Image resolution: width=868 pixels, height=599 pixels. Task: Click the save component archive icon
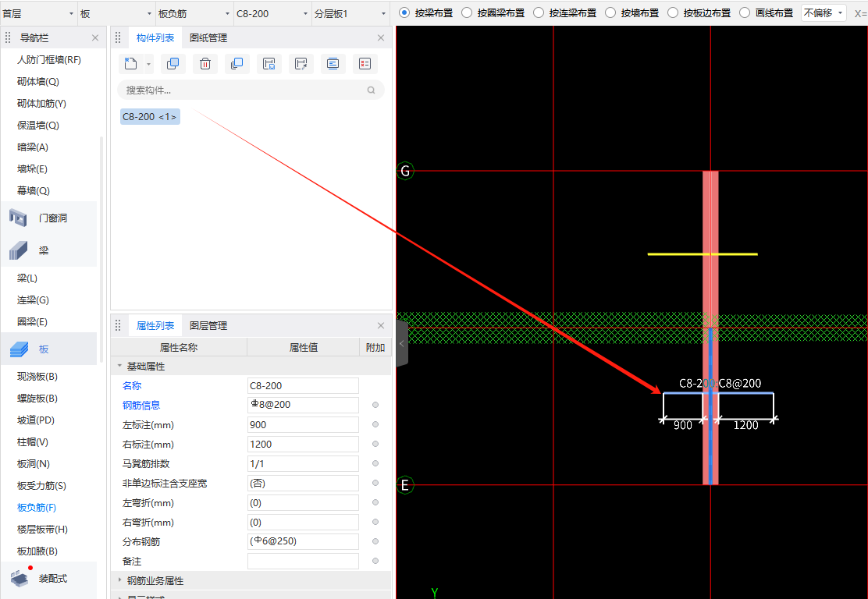coord(269,64)
